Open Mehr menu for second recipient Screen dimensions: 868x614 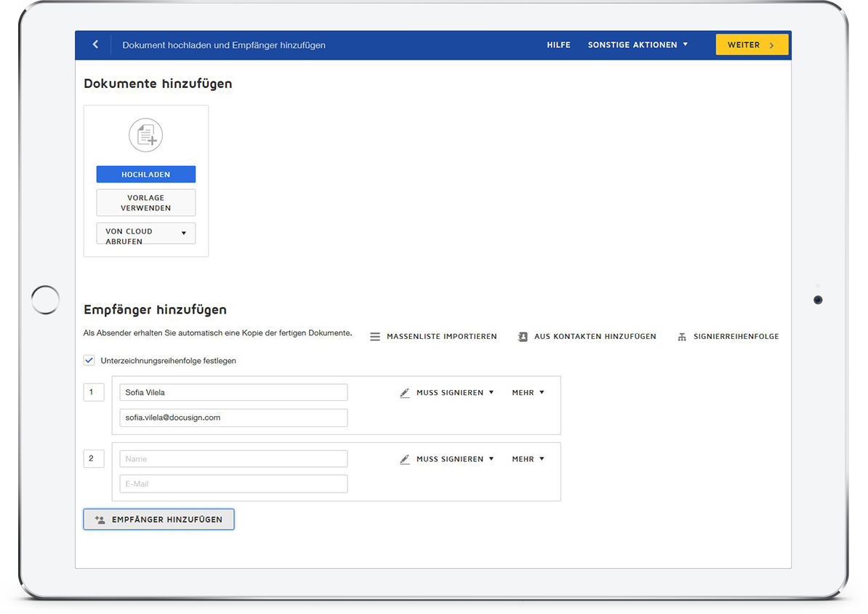click(528, 460)
